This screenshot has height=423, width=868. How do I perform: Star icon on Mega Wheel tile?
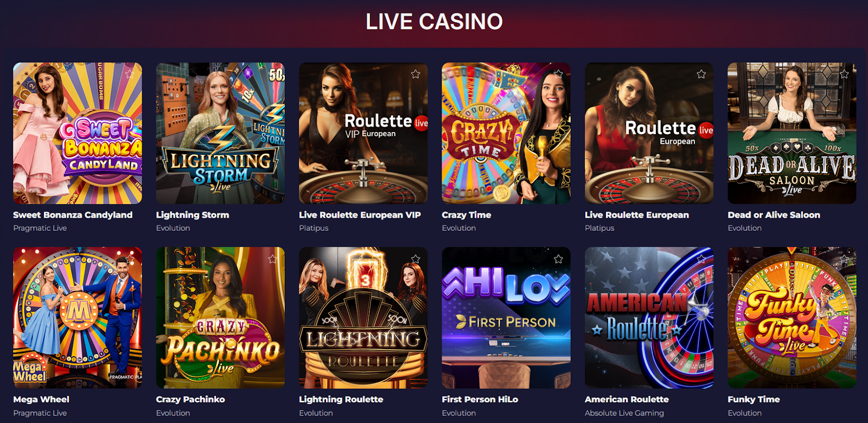pos(130,259)
